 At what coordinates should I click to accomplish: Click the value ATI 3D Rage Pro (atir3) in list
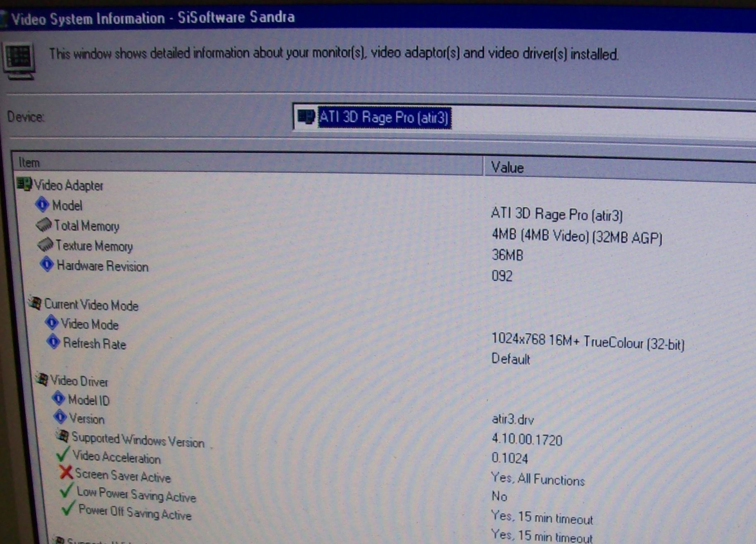(x=557, y=215)
